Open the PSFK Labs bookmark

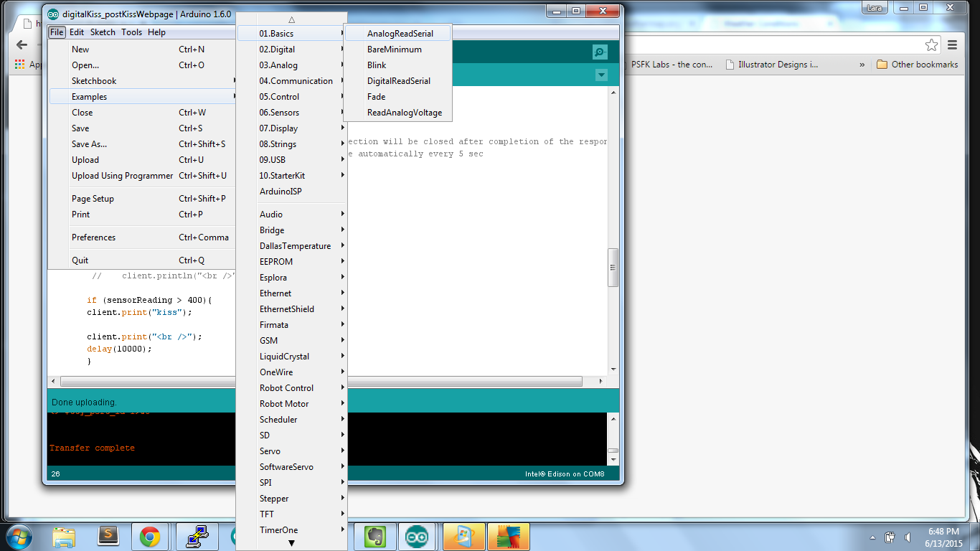coord(672,65)
